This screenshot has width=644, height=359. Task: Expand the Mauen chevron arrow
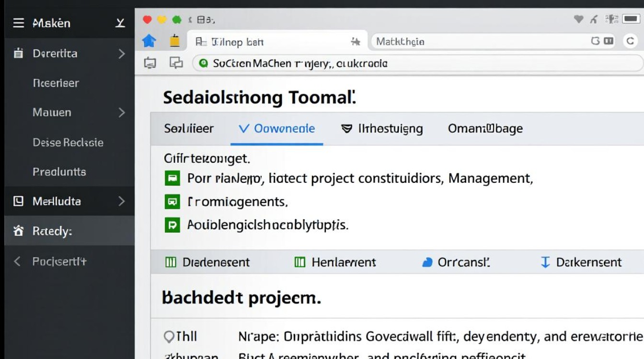coord(122,112)
